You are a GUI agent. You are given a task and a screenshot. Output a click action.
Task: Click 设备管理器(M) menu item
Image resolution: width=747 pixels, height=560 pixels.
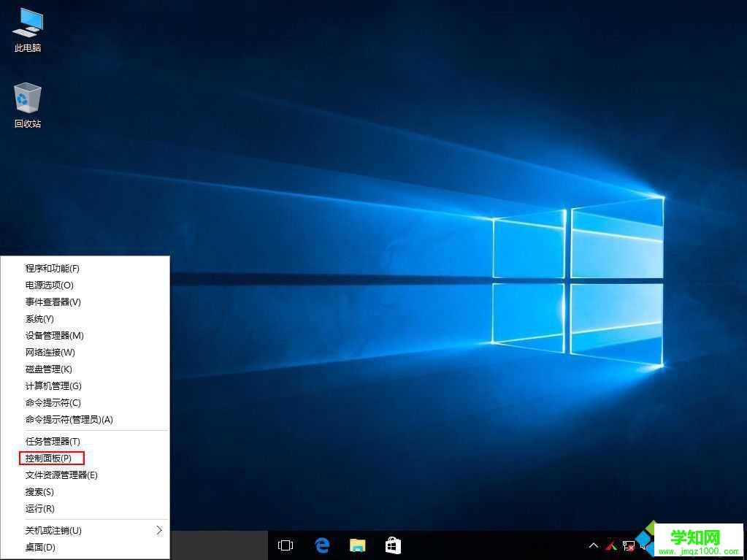click(54, 335)
